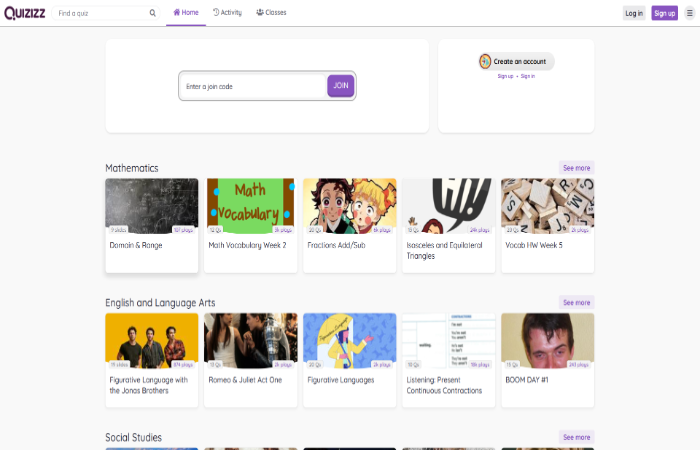Image resolution: width=700 pixels, height=450 pixels.
Task: Click the Mathematics section heading
Action: point(132,168)
